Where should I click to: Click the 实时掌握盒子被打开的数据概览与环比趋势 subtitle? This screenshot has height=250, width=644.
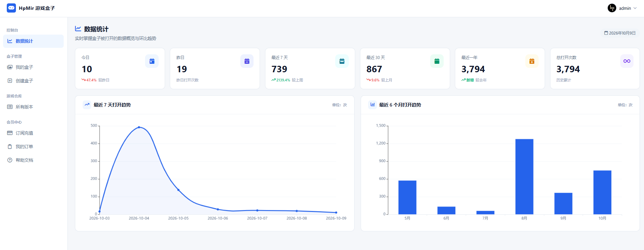pos(116,38)
